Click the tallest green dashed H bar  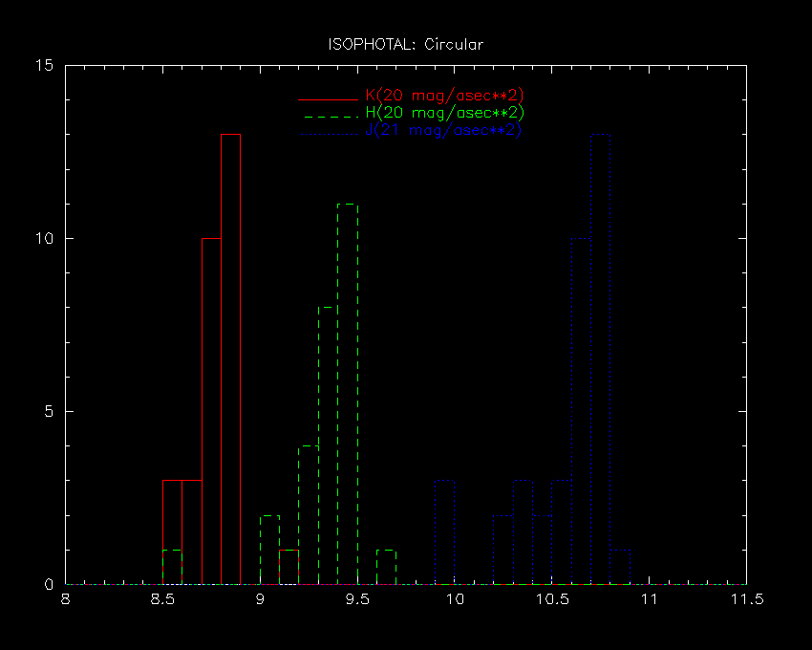348,394
